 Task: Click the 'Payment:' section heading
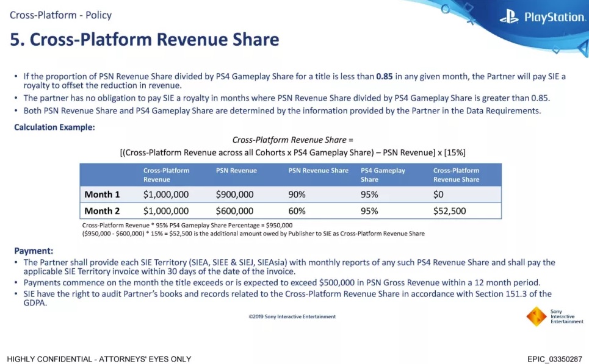(x=34, y=251)
